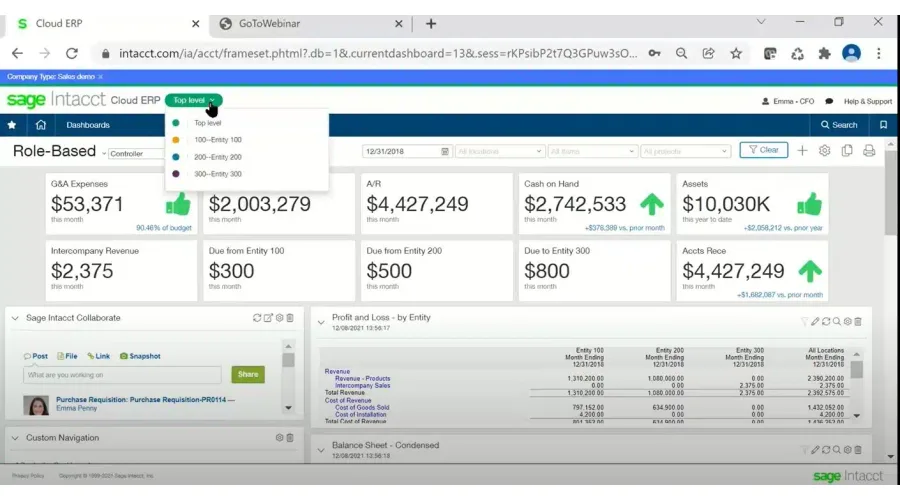Dismiss the Company Type Sales demo banner

(x=100, y=76)
